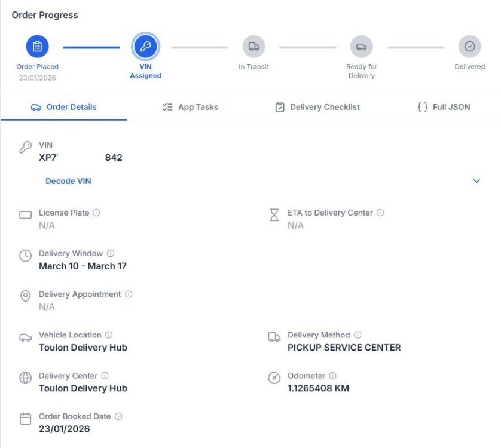This screenshot has width=501, height=448.
Task: Click info icon next to Delivery Window
Action: (x=110, y=253)
